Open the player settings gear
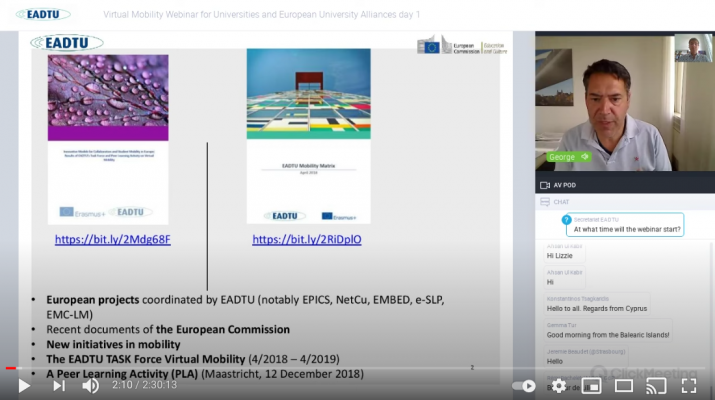 pyautogui.click(x=558, y=385)
